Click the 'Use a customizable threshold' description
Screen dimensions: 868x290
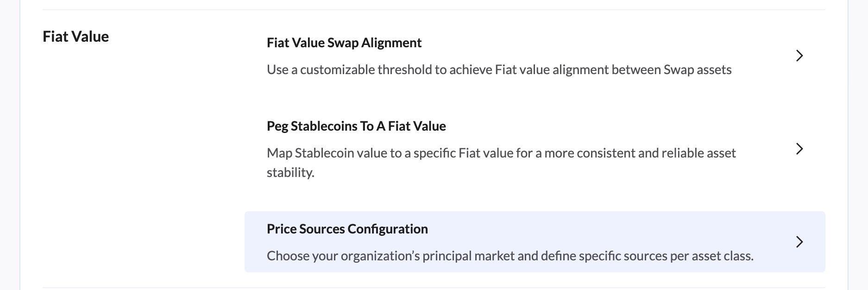coord(498,70)
